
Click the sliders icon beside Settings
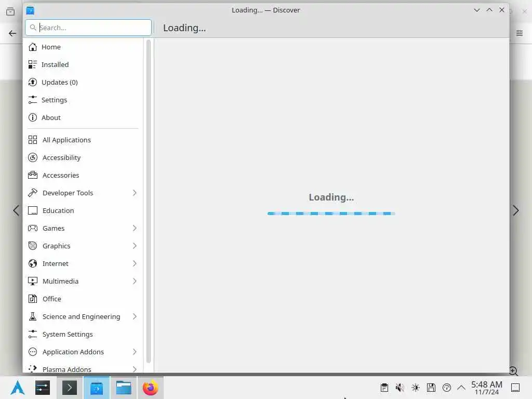33,100
